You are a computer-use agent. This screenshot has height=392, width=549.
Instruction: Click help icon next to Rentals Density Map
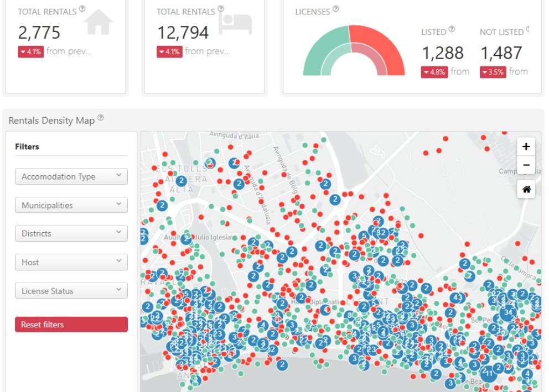point(100,118)
